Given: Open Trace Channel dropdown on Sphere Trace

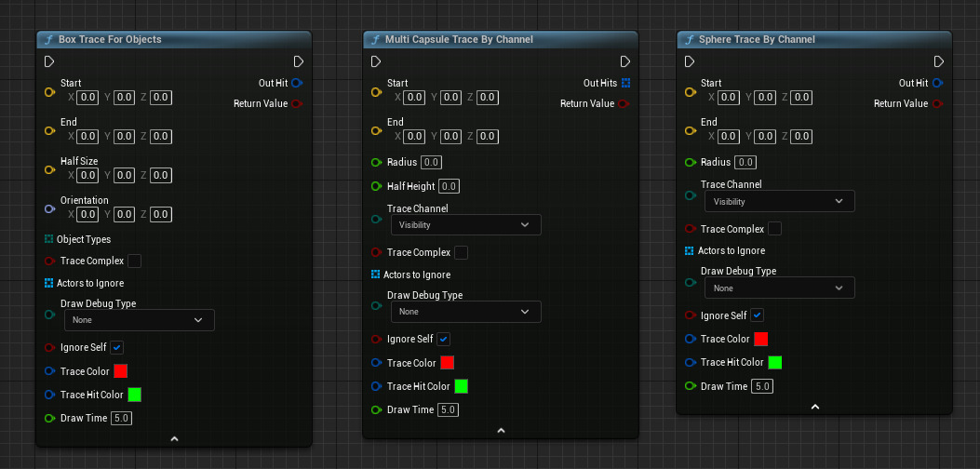Looking at the screenshot, I should 780,201.
